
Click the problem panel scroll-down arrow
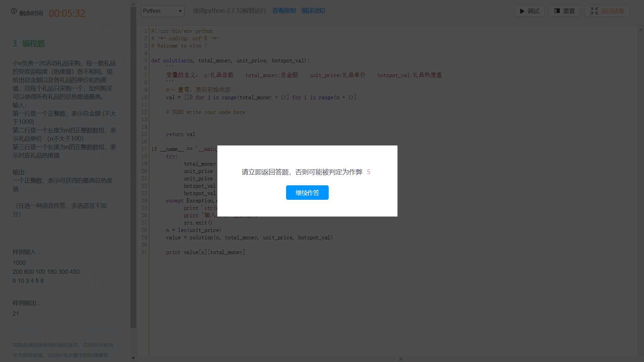(x=133, y=358)
